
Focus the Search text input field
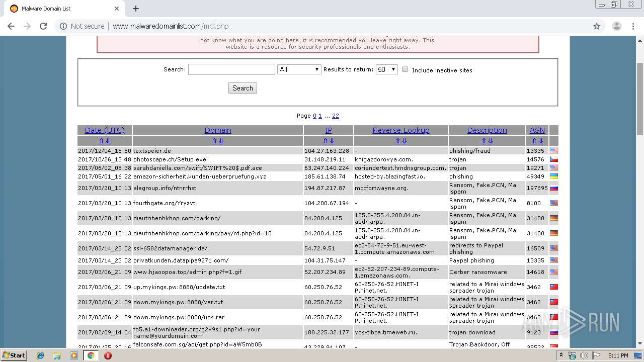click(x=231, y=69)
